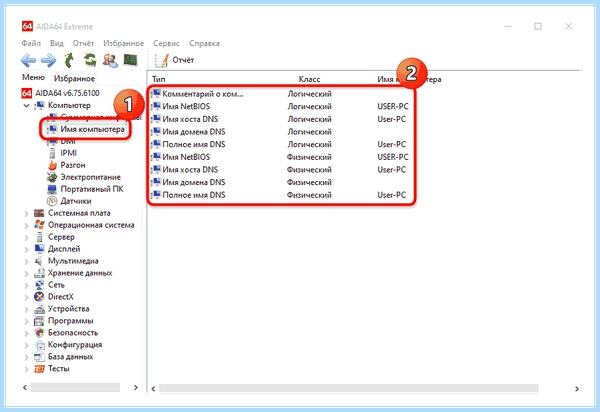This screenshot has width=600, height=412.
Task: Open the Сервис menu
Action: pyautogui.click(x=166, y=43)
